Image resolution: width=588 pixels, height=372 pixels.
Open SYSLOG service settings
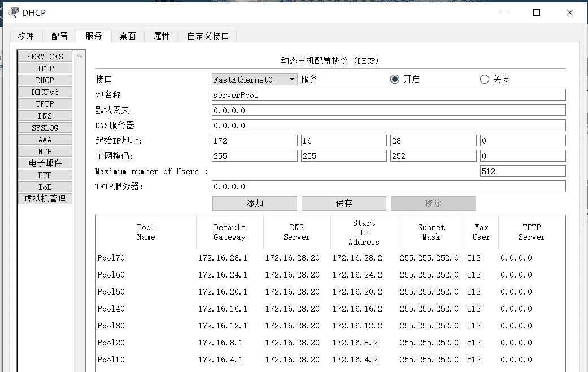coord(45,127)
